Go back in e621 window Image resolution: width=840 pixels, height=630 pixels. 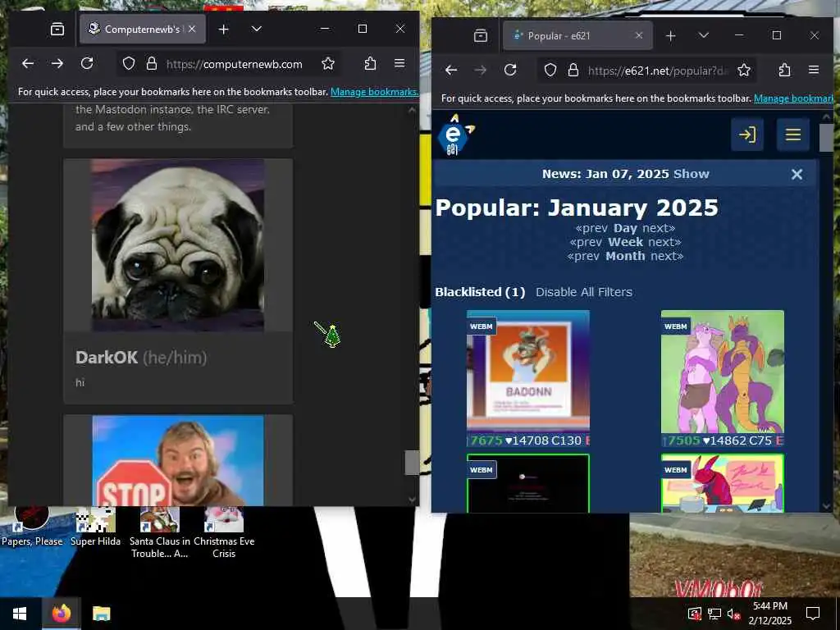pos(451,71)
